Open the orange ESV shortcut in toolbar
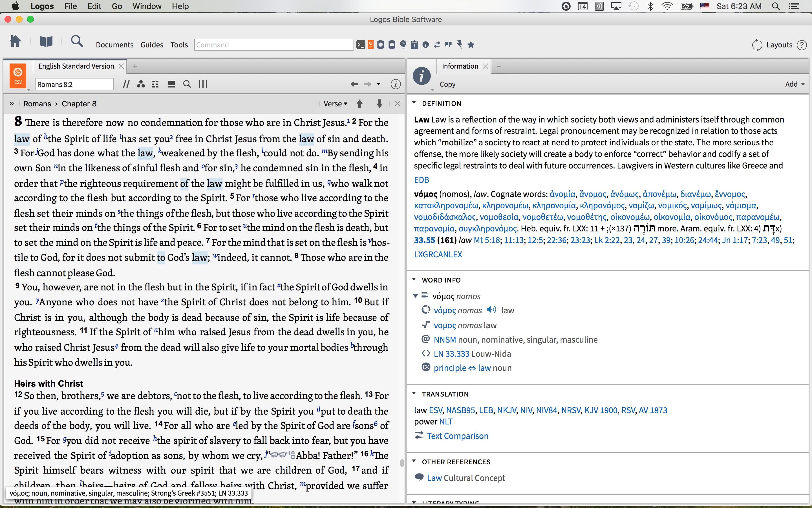Viewport: 812px width, 508px height. point(371,45)
